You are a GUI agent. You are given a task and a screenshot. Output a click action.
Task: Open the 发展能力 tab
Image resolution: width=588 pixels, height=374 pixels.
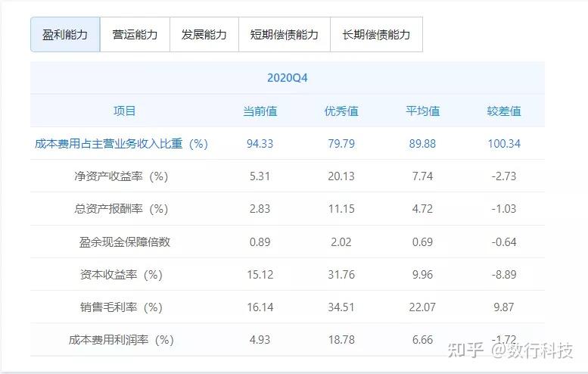click(x=204, y=35)
